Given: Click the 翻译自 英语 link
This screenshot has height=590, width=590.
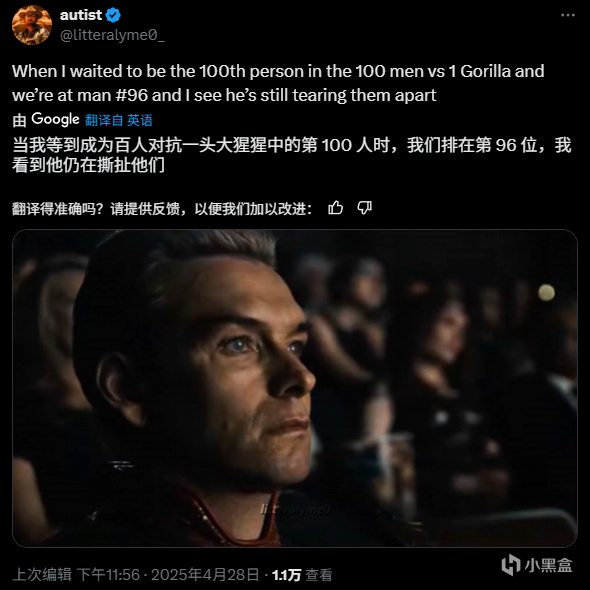Looking at the screenshot, I should (119, 120).
